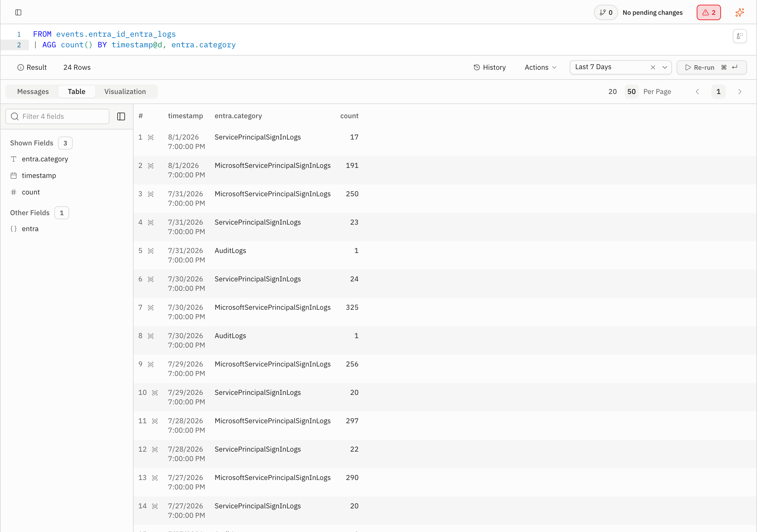This screenshot has width=757, height=532.
Task: Switch to the Visualization tab
Action: tap(125, 92)
